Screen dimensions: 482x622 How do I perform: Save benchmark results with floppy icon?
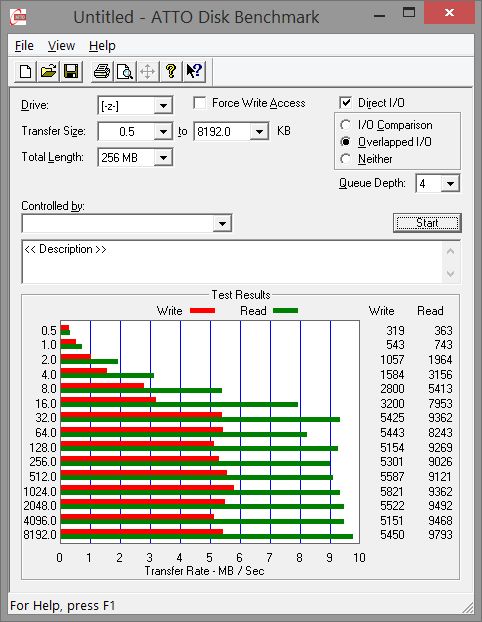(71, 72)
